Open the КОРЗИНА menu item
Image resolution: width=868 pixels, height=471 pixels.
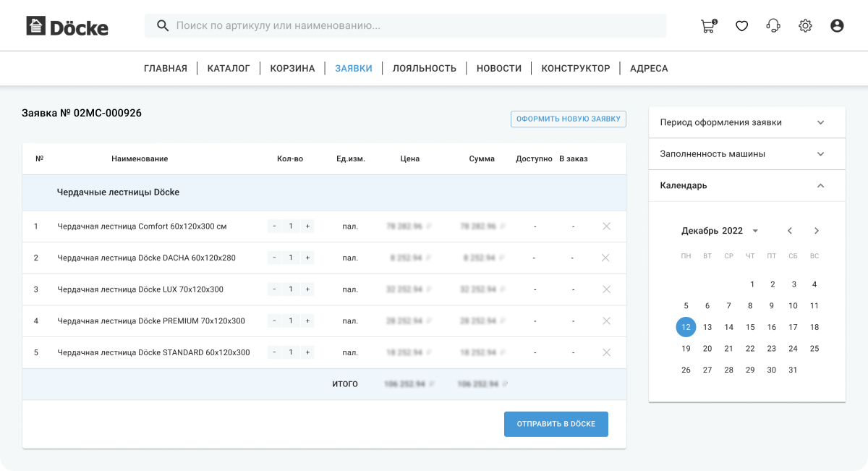292,68
